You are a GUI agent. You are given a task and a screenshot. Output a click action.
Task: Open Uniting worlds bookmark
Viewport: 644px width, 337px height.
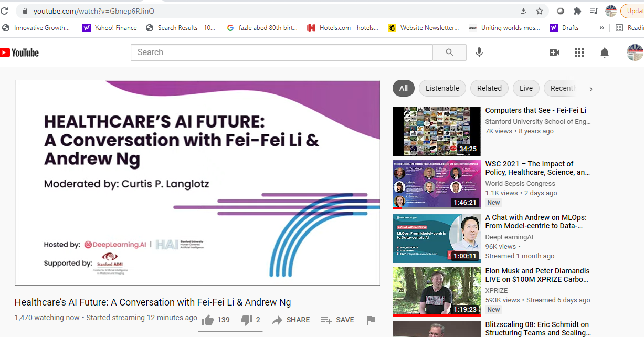click(x=504, y=28)
